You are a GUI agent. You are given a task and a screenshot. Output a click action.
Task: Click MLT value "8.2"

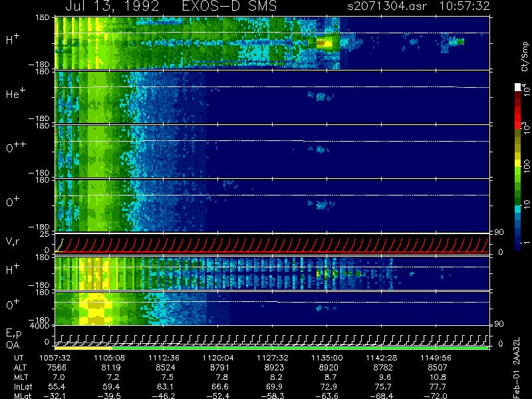[x=276, y=377]
